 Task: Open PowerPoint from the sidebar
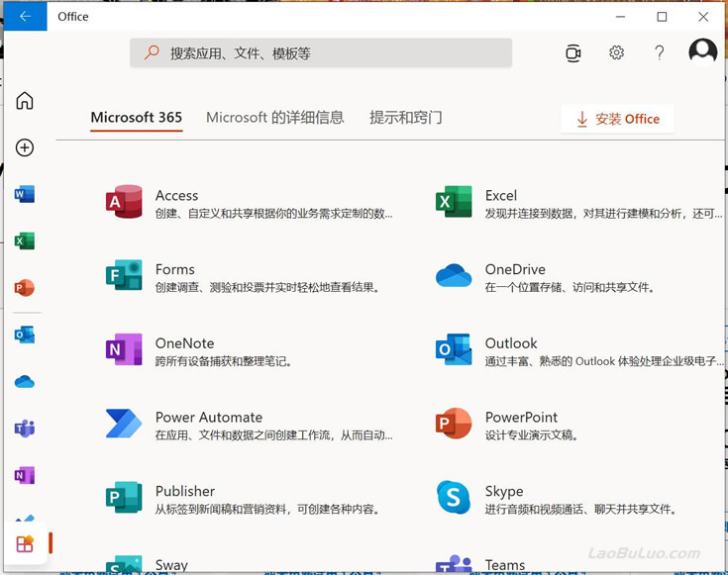click(x=25, y=288)
